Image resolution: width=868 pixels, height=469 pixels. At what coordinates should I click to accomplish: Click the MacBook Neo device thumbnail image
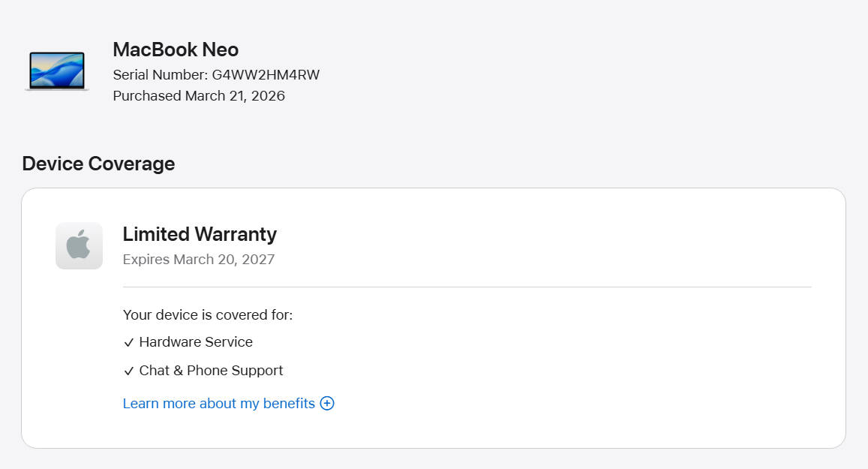tap(57, 71)
